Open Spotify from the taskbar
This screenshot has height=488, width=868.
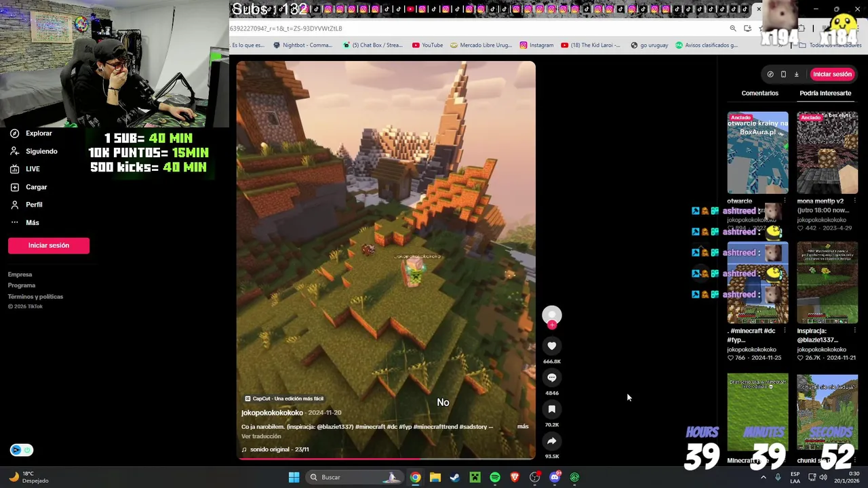[x=495, y=477]
